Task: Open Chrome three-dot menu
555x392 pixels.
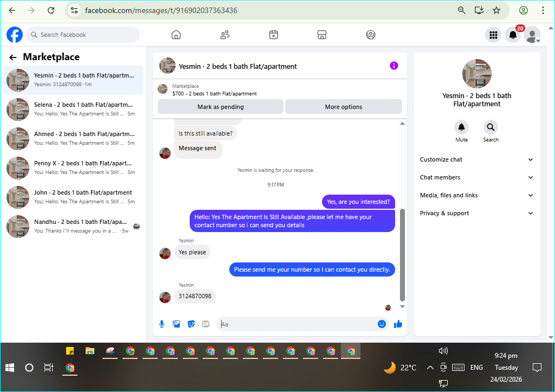Action: pyautogui.click(x=543, y=10)
